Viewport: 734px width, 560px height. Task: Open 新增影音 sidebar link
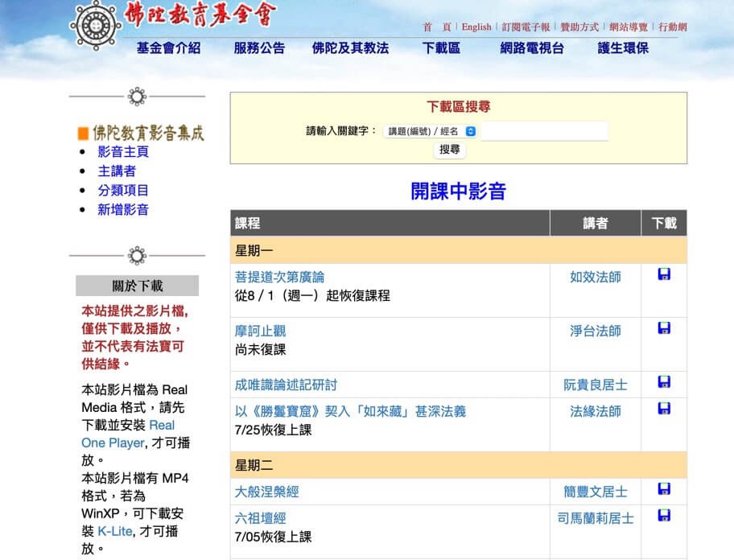click(123, 209)
